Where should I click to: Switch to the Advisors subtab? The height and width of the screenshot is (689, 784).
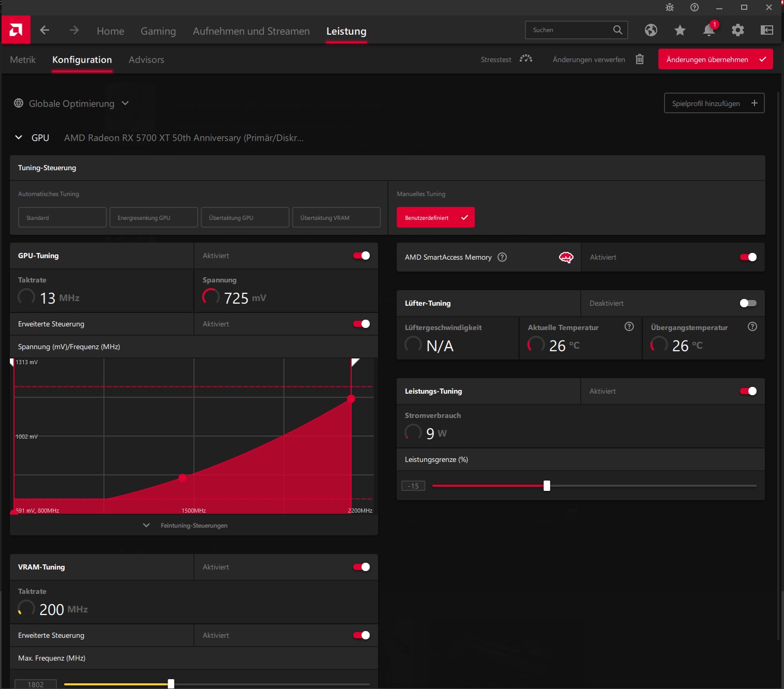click(x=146, y=59)
